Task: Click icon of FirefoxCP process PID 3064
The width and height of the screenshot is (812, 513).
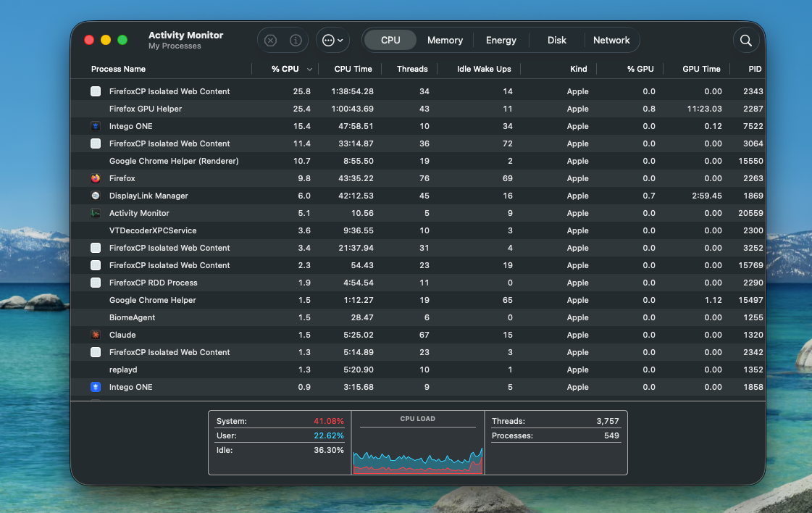Action: pos(96,143)
